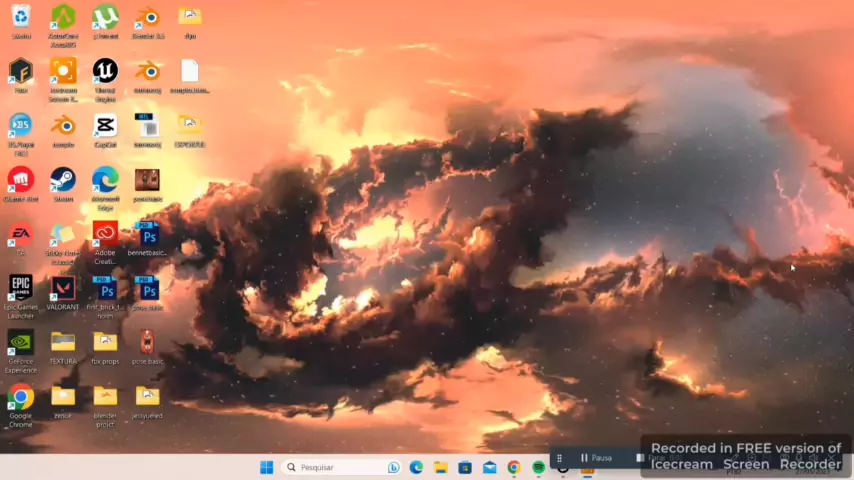Select the pose basic image file
This screenshot has width=854, height=480.
148,348
